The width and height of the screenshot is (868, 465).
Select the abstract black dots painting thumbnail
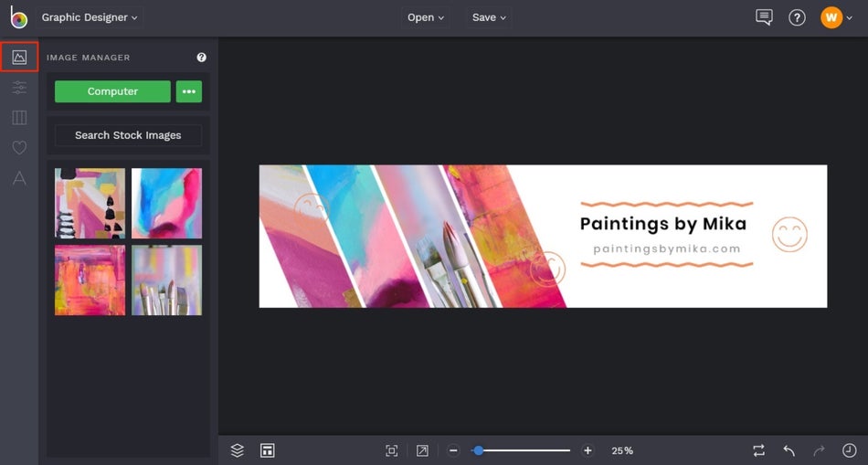click(x=90, y=203)
